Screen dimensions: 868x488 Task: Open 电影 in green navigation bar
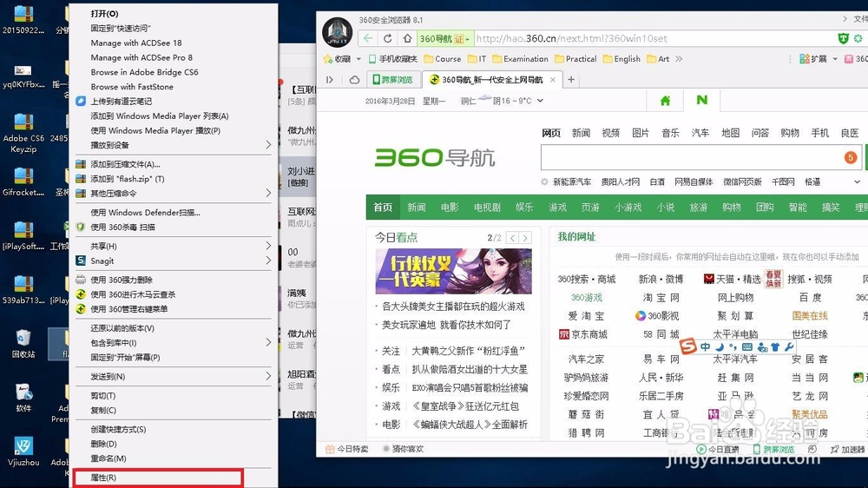tap(450, 208)
